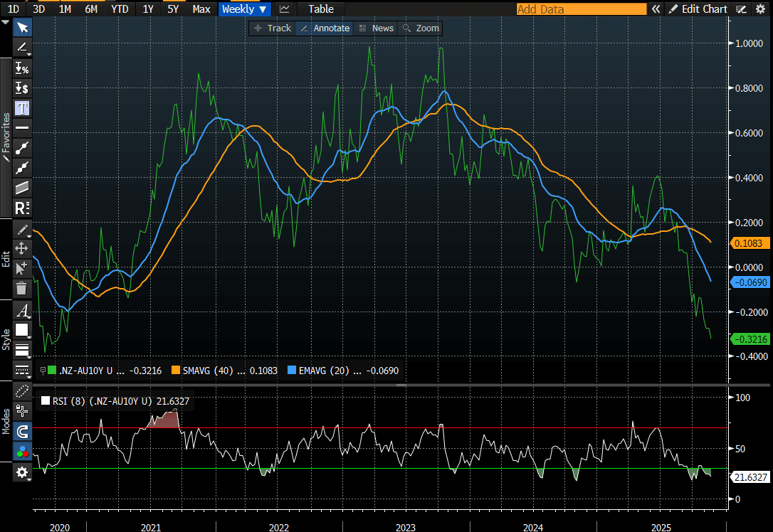The image size is (773, 532).
Task: Open the font style A tool
Action: pos(23,311)
